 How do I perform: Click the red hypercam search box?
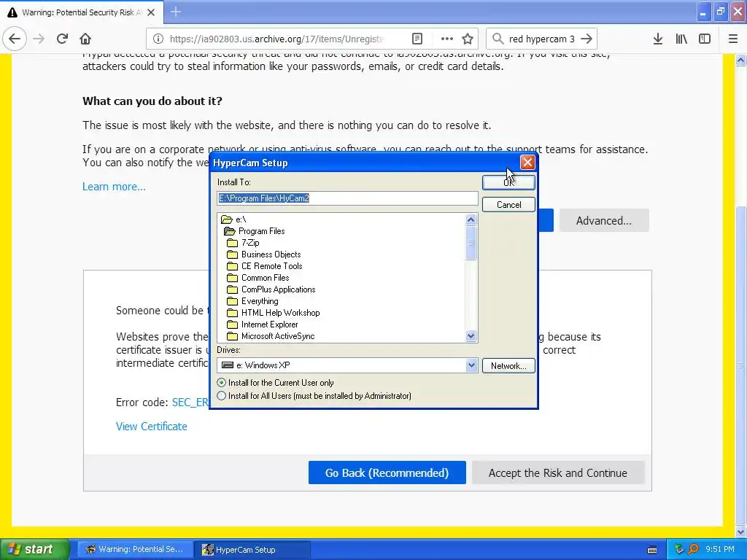542,39
